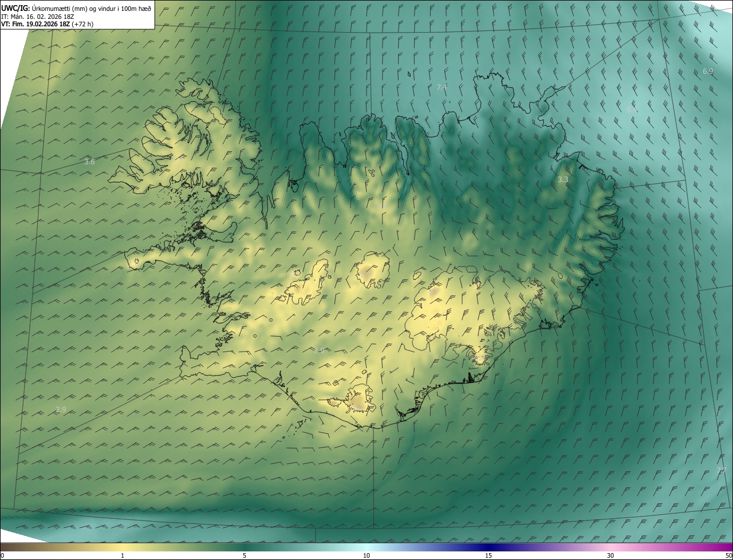The width and height of the screenshot is (733, 560).
Task: Click the 3.6 value west of the Westfjords
Action: coord(89,162)
